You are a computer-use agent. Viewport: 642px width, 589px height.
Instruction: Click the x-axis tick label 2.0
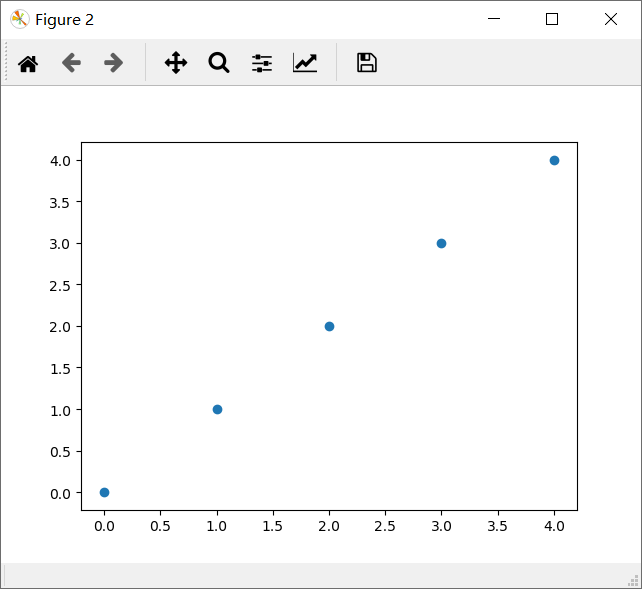click(x=329, y=526)
